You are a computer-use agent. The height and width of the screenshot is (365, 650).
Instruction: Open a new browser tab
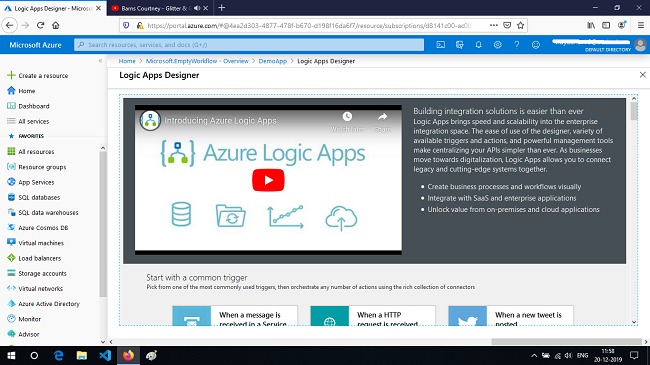222,8
